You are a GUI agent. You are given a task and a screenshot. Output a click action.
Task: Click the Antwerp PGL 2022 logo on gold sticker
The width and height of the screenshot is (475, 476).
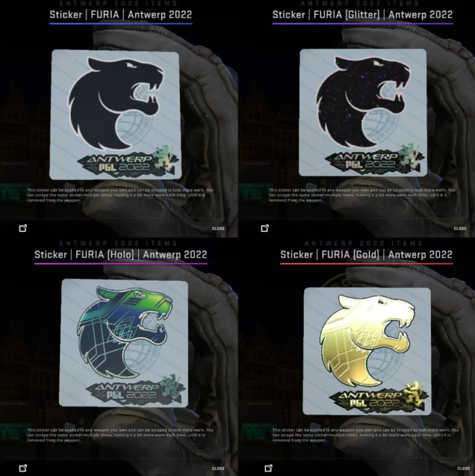click(379, 398)
